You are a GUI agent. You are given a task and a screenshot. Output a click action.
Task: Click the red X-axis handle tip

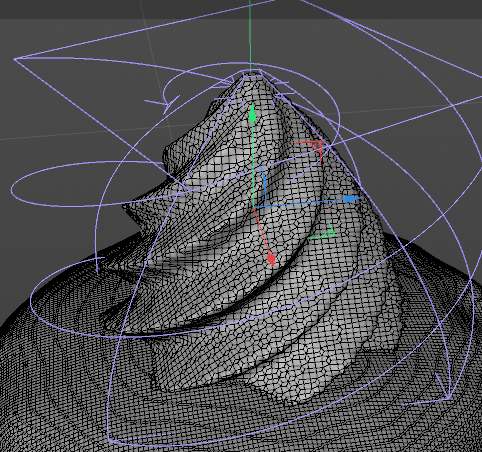(271, 259)
